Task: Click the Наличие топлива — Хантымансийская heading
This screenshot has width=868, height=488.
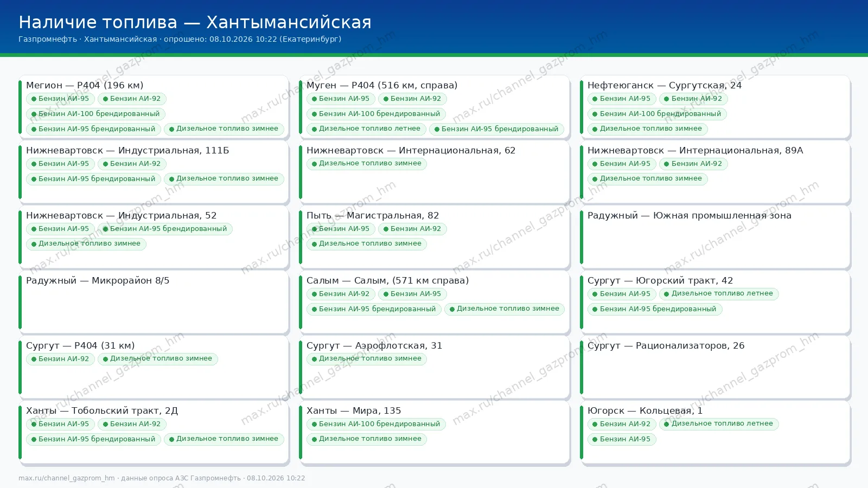Action: 195,22
